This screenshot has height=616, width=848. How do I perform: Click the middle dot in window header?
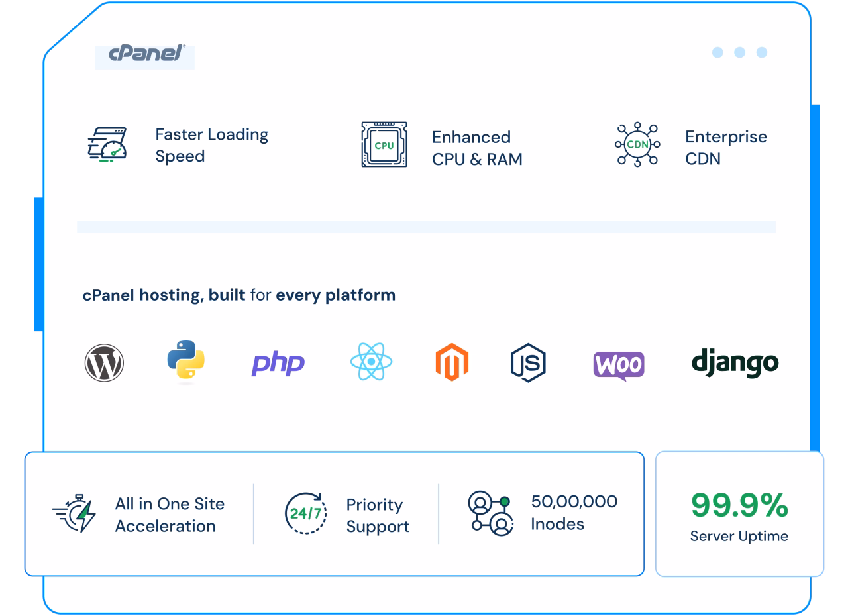coord(739,52)
